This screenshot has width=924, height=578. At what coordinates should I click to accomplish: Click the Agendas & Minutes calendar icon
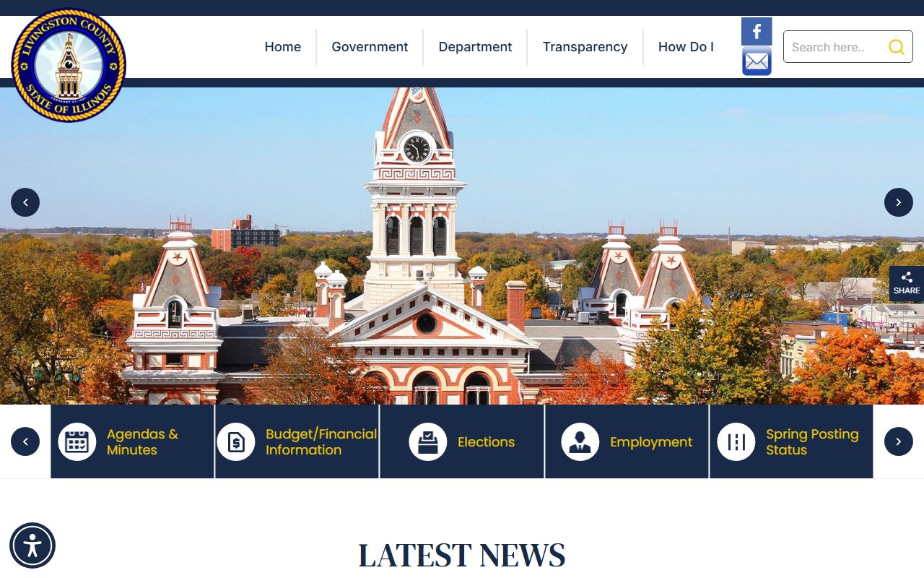coord(77,441)
